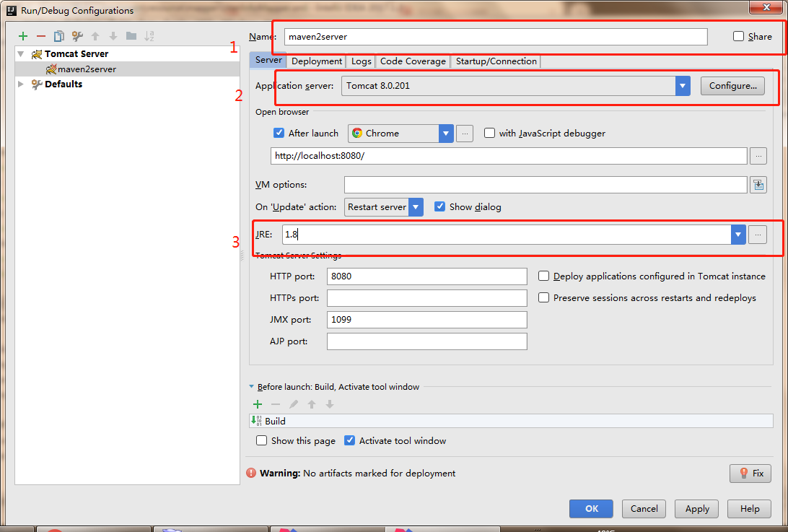Viewport: 788px width, 532px height.
Task: Uncheck After launch checkbox
Action: (279, 133)
